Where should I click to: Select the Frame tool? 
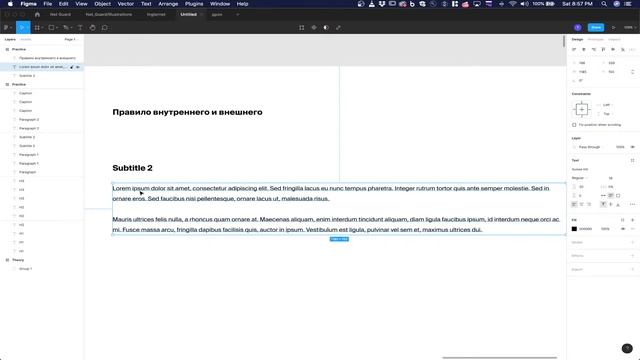coord(37,27)
